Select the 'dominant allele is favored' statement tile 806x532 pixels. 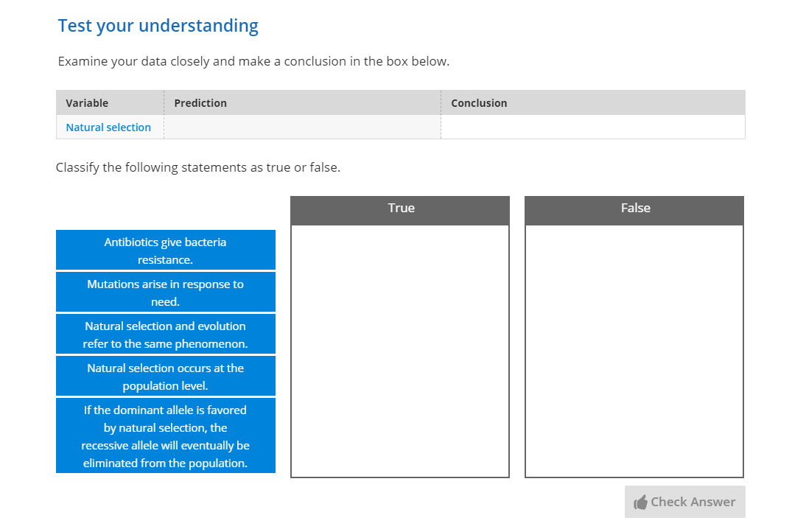click(165, 436)
